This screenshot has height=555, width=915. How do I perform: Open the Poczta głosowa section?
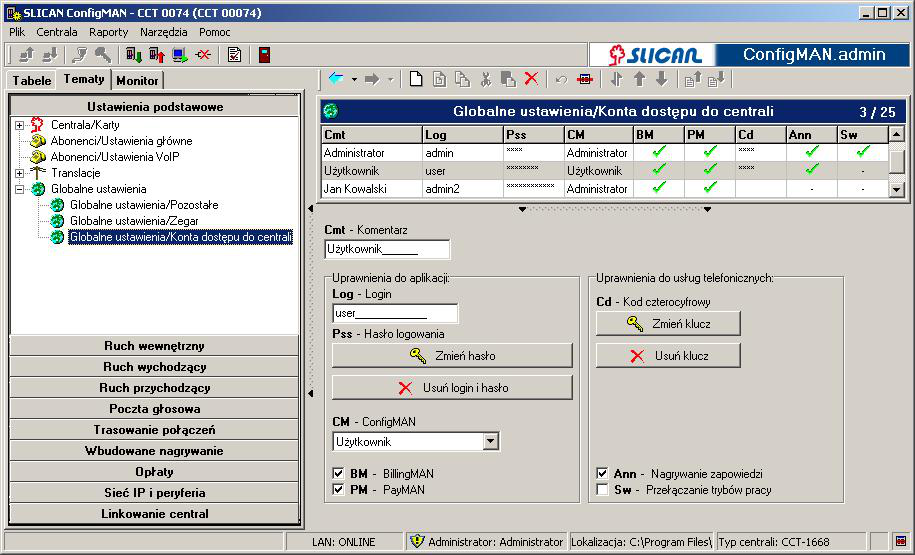pyautogui.click(x=154, y=409)
